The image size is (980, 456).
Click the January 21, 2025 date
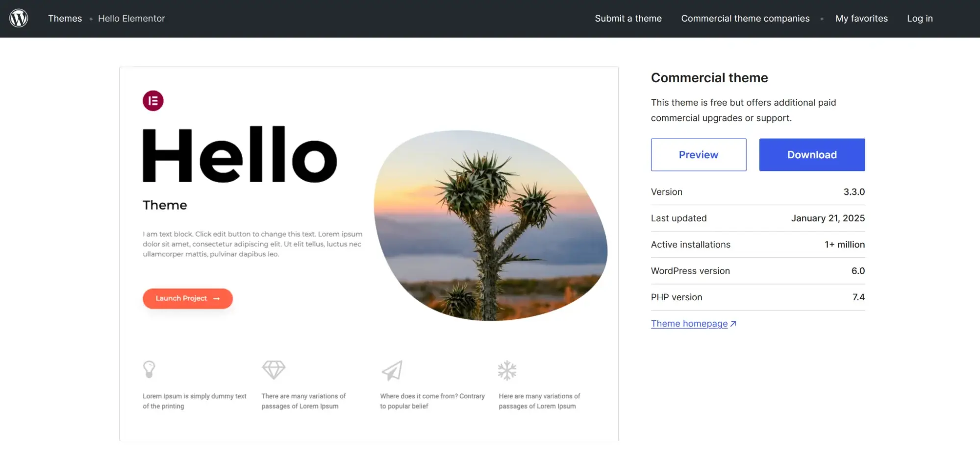(828, 218)
